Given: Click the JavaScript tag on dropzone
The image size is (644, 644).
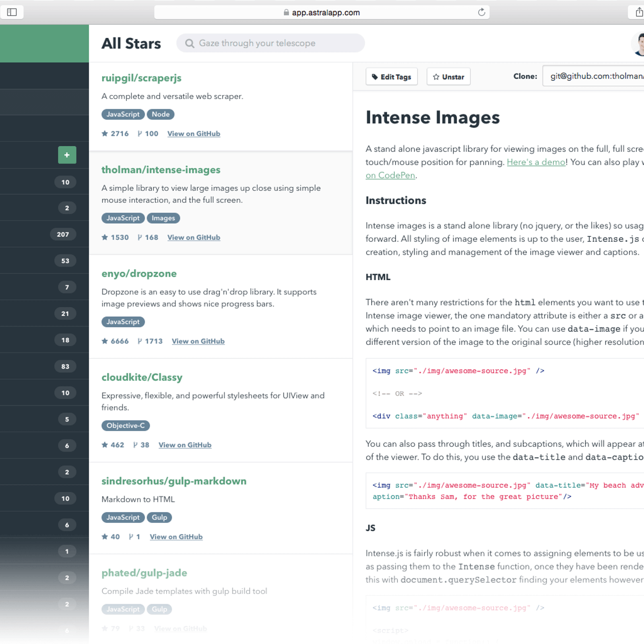Looking at the screenshot, I should click(123, 322).
